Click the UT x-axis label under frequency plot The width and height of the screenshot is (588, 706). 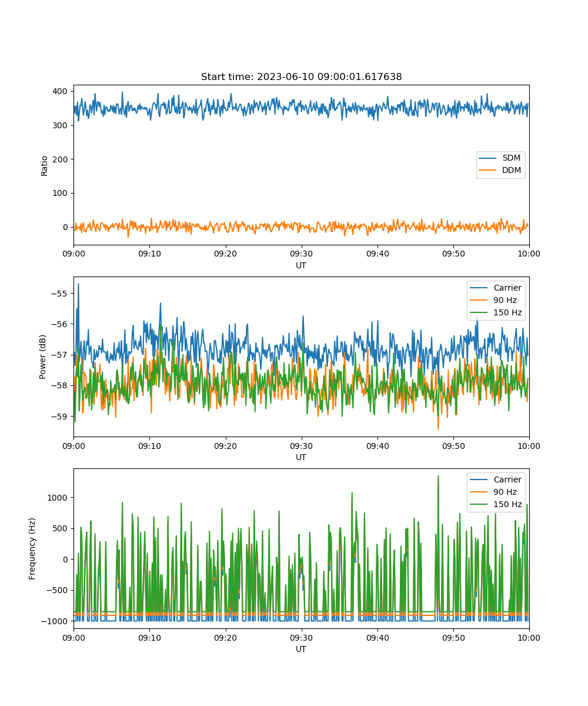pos(301,649)
